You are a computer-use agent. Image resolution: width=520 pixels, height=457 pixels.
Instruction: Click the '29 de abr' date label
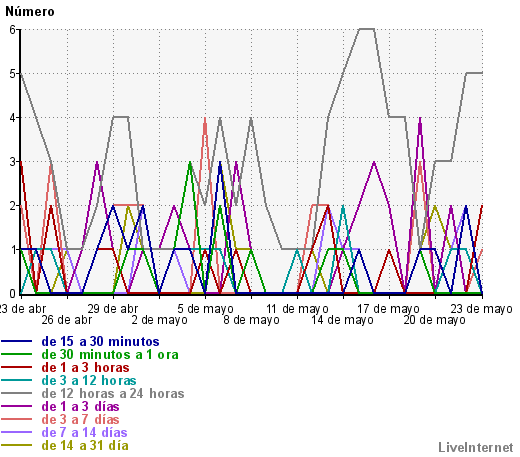click(113, 308)
